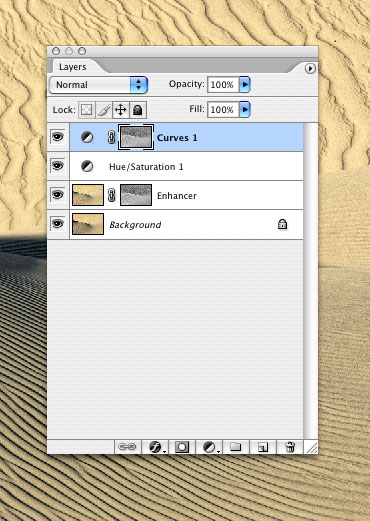Click Curves 1 adjustment layer icon
The image size is (370, 521).
pos(87,137)
